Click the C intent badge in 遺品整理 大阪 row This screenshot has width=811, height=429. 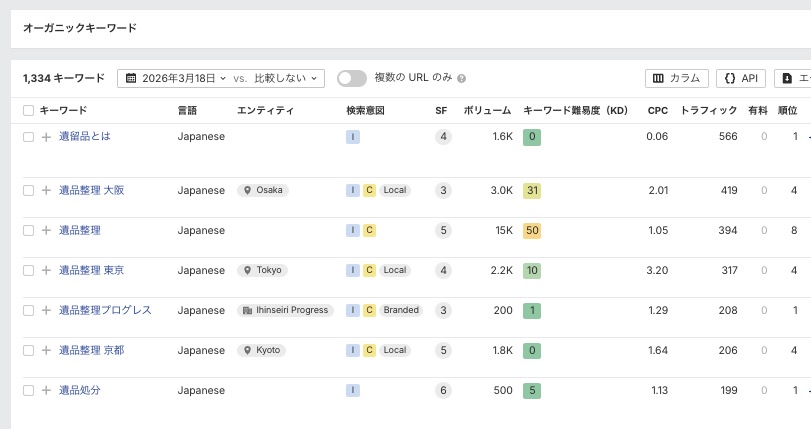369,190
